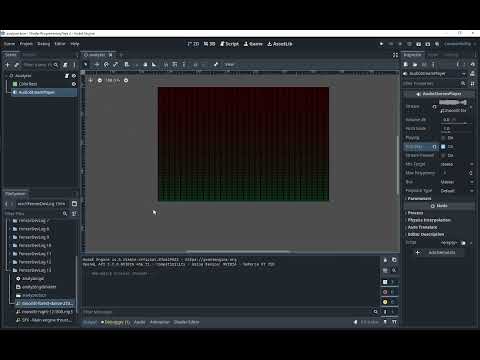
Task: Open the Scene menu
Action: tap(9, 44)
